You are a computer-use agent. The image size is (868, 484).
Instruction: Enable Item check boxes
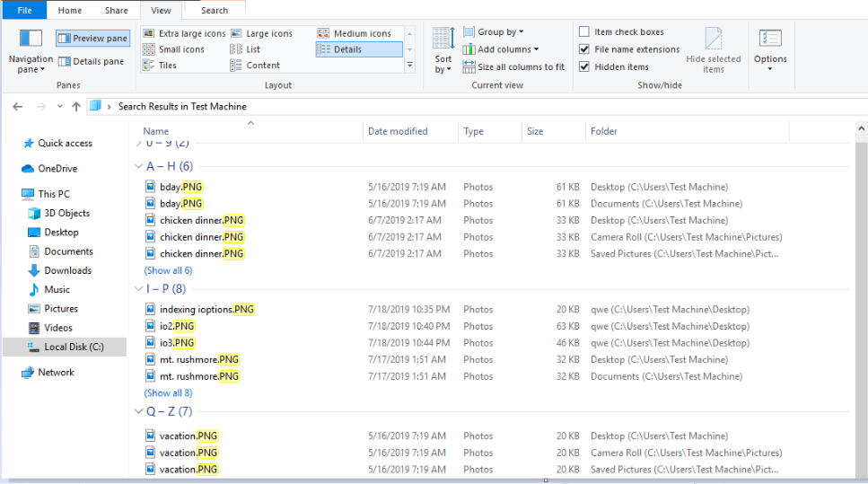point(584,31)
